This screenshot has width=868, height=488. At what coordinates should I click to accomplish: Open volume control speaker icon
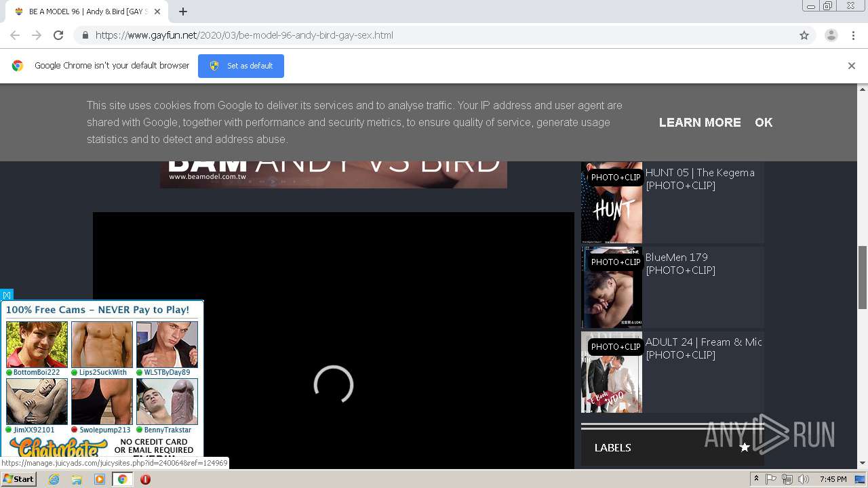pyautogui.click(x=804, y=479)
